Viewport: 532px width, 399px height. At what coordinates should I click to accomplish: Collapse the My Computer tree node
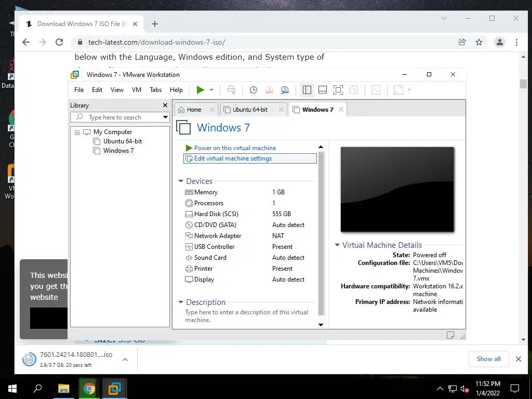[x=77, y=132]
